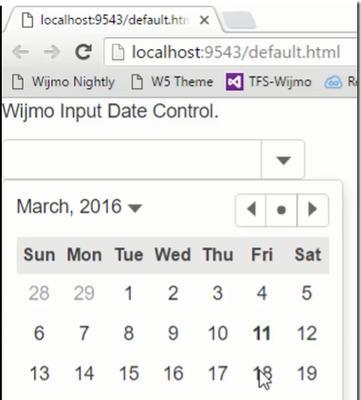361x400 pixels.
Task: Open the Wijmo Nightly bookmark
Action: [x=63, y=82]
